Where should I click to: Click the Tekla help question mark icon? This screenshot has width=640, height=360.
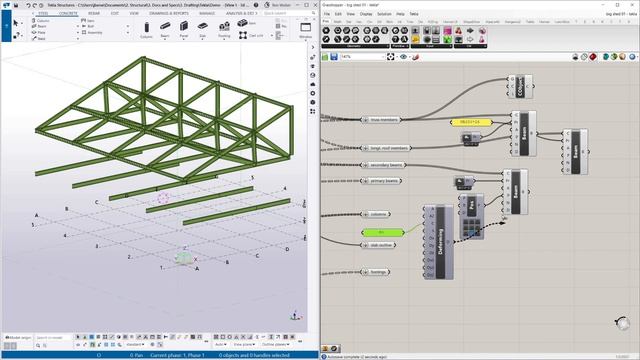[x=256, y=5]
